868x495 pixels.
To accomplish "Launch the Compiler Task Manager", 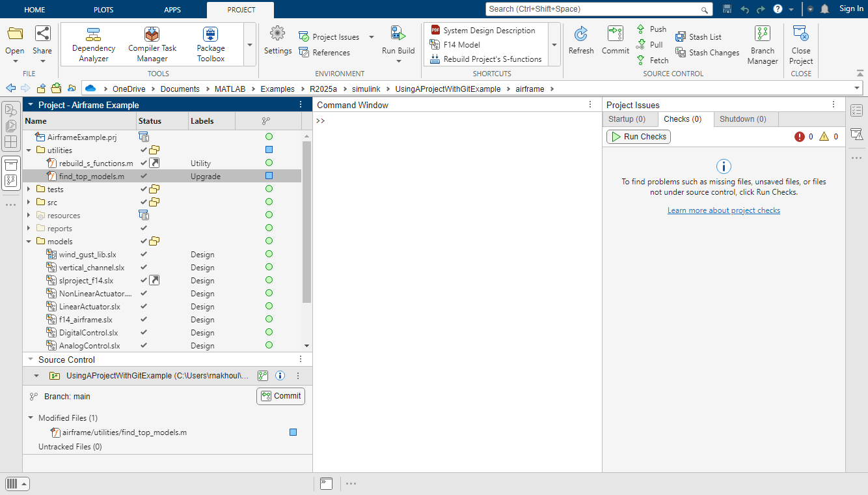I will click(x=152, y=44).
